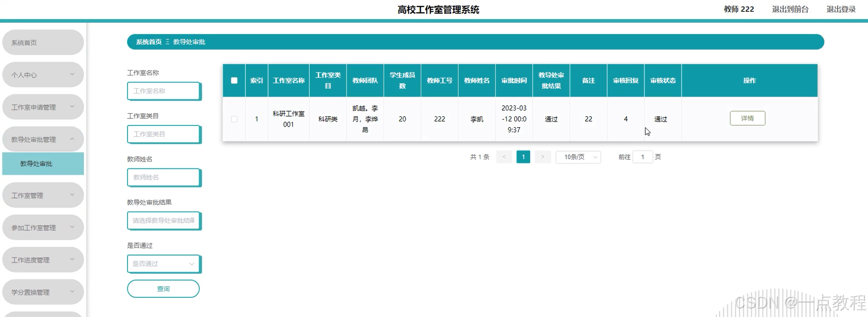This screenshot has width=868, height=317.
Task: Open the 是否通过 dropdown filter
Action: [x=164, y=264]
